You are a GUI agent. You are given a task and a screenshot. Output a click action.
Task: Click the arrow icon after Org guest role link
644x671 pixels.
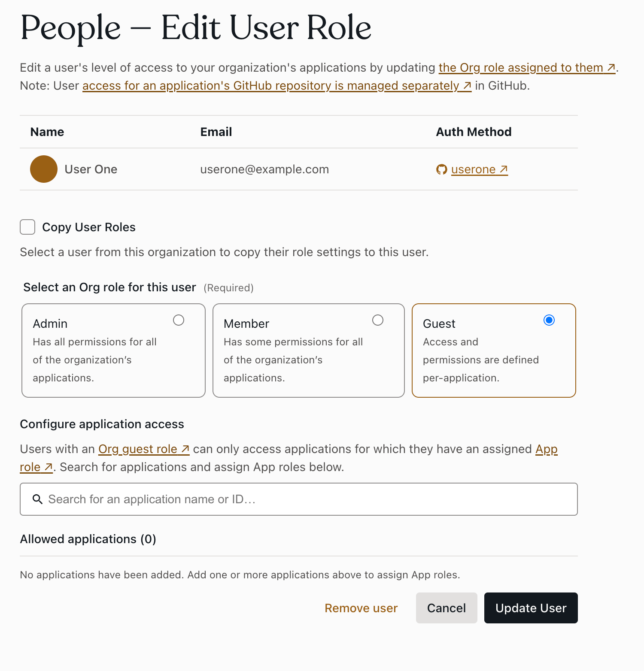(x=185, y=449)
